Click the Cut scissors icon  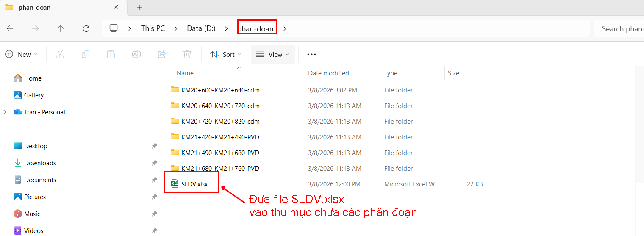pyautogui.click(x=60, y=54)
